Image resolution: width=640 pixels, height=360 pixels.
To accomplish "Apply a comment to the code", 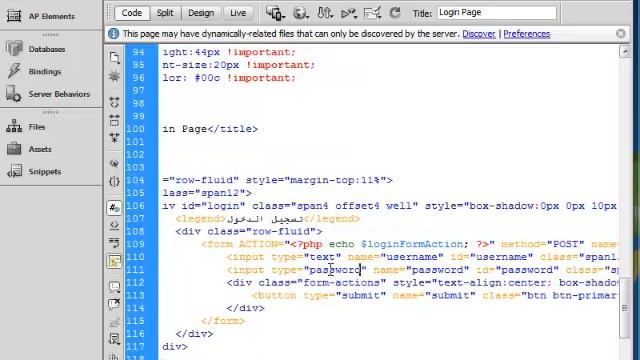I will 114,287.
